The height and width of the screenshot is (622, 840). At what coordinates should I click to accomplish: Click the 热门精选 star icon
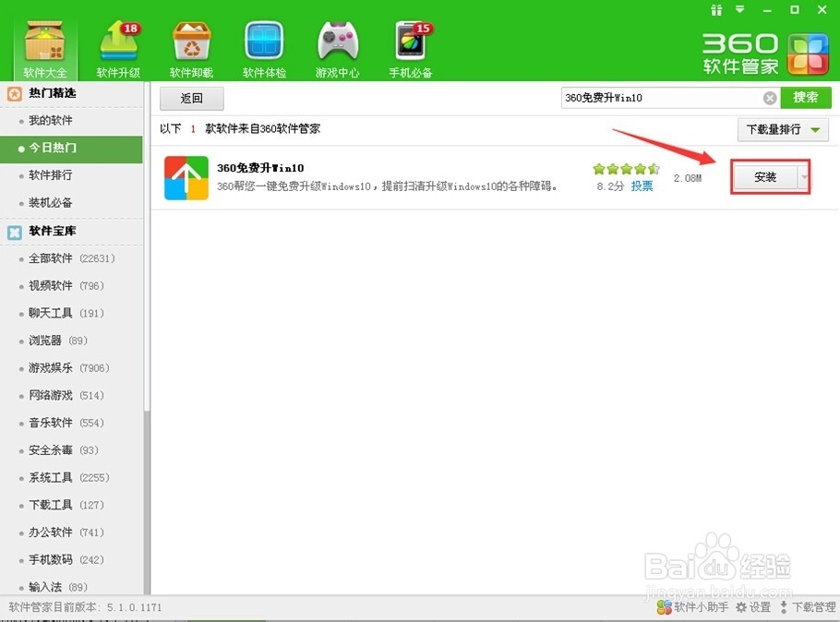point(15,94)
